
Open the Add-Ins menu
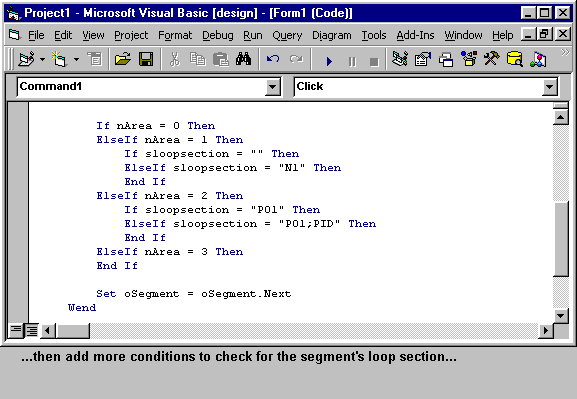click(415, 35)
